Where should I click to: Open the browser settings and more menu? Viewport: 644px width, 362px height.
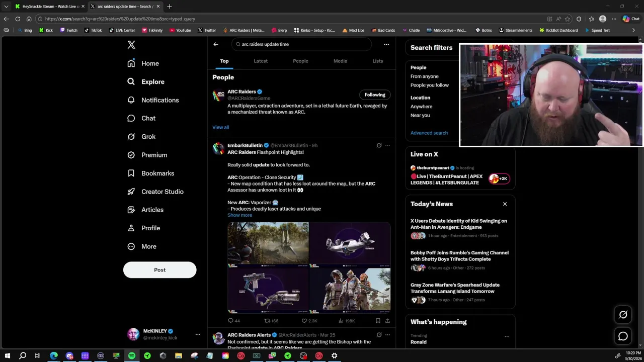614,19
